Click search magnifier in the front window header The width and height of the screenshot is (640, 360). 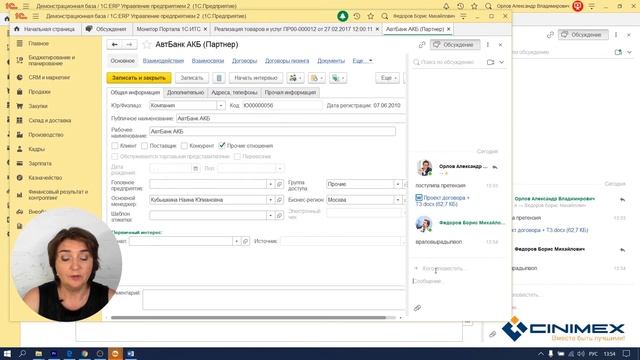[384, 16]
